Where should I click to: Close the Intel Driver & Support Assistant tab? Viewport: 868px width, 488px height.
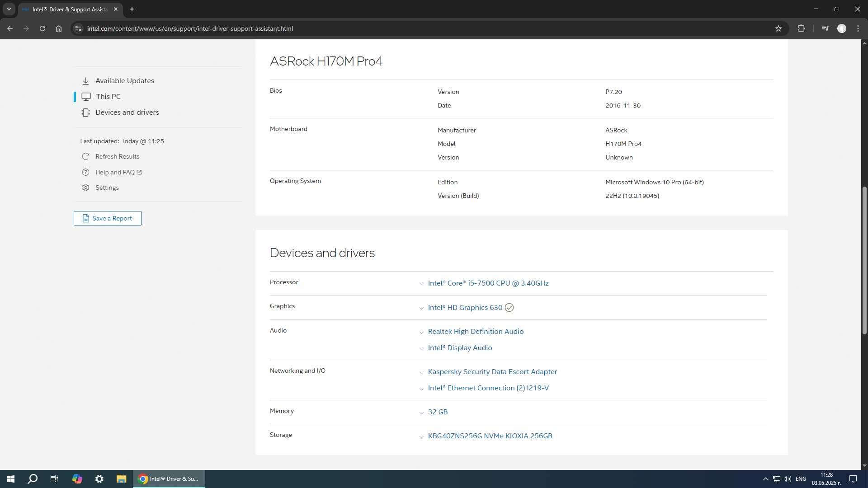point(116,9)
